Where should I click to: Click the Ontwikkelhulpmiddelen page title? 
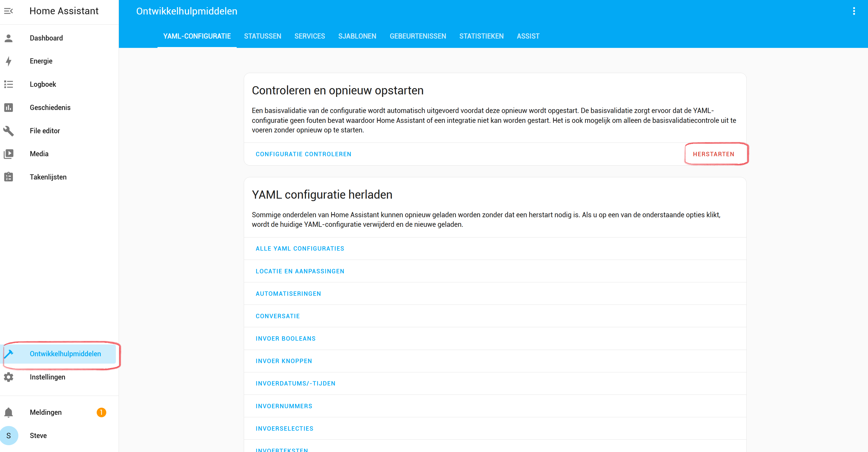(187, 11)
